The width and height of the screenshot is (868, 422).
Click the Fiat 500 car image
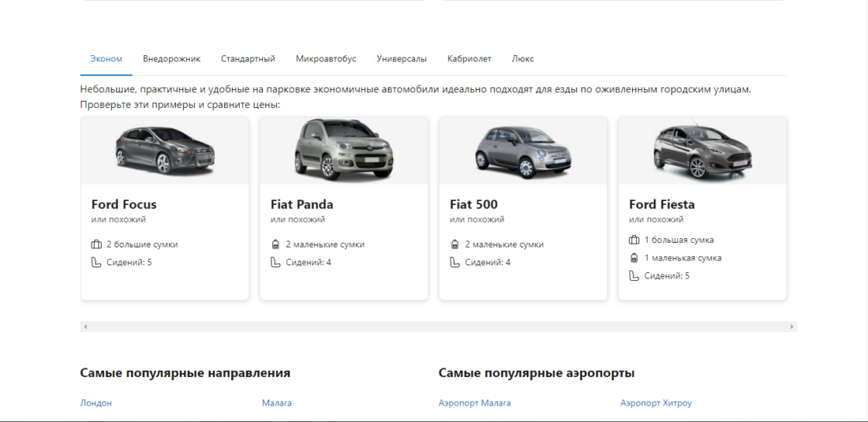(523, 151)
